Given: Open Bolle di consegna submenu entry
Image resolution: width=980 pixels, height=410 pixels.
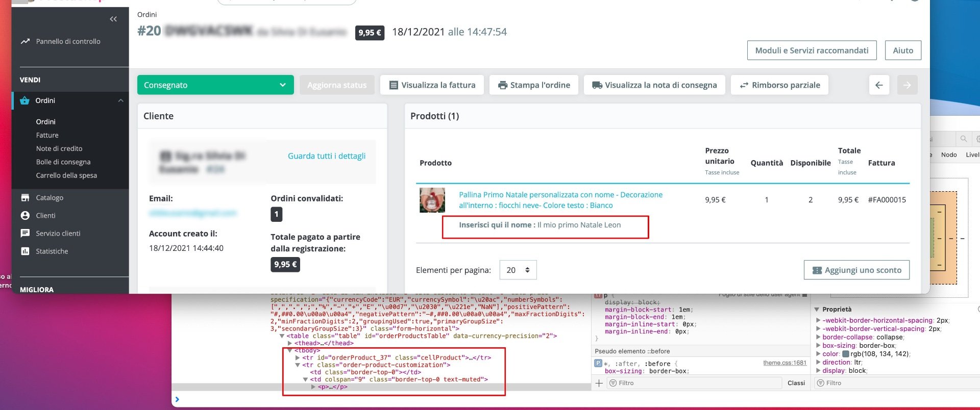Looking at the screenshot, I should [x=63, y=162].
